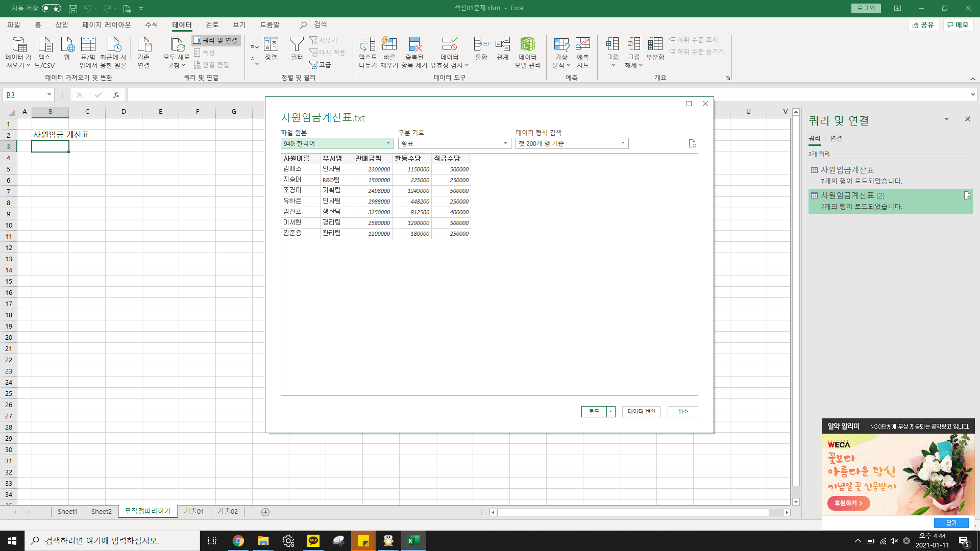This screenshot has width=980, height=551.
Task: Click the Cancel button in dialog
Action: [682, 412]
